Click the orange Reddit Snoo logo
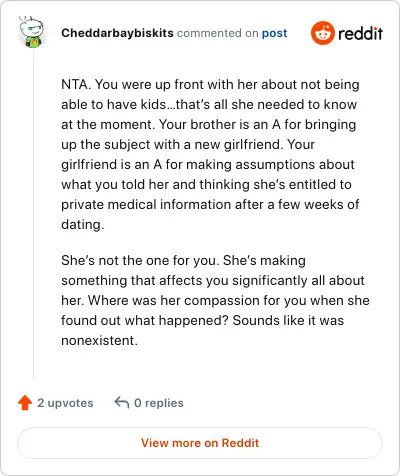 pyautogui.click(x=323, y=33)
